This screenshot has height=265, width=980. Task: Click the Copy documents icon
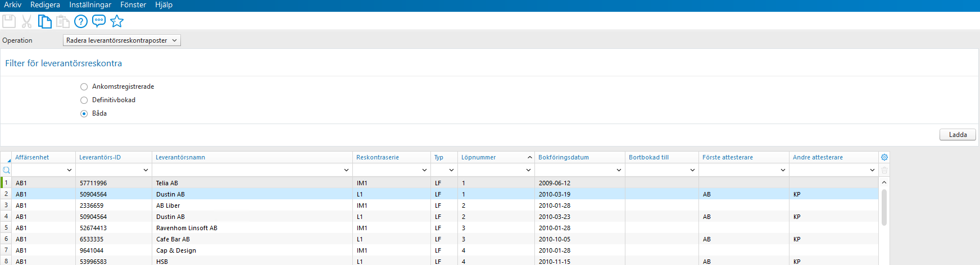coord(45,21)
